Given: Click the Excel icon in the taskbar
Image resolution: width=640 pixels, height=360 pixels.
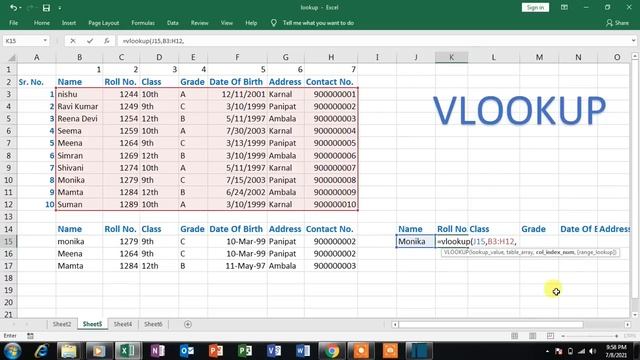Looking at the screenshot, I should pos(127,351).
